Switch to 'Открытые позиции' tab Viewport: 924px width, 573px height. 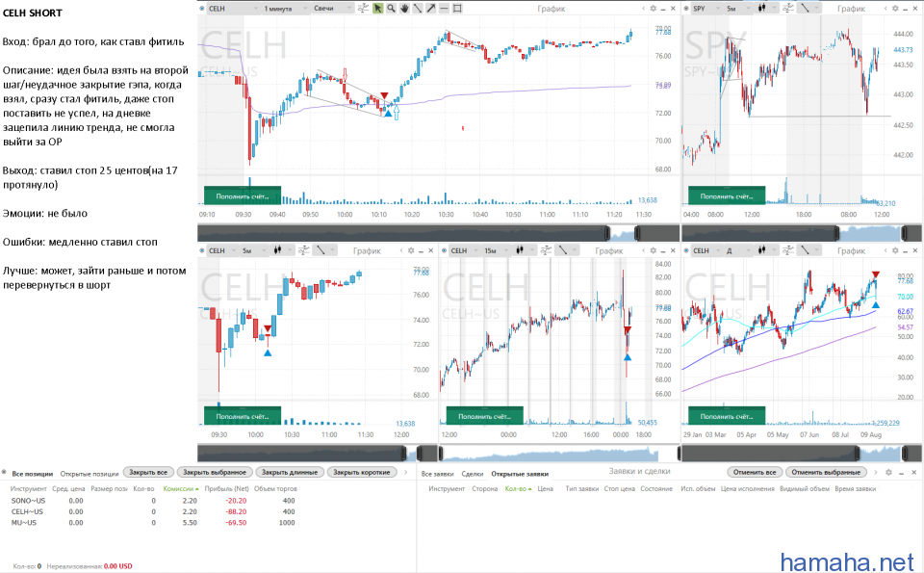[89, 474]
